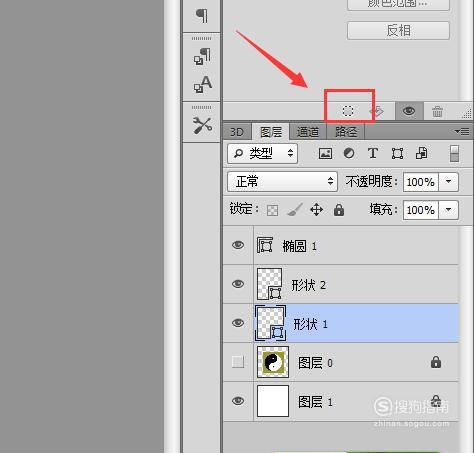Image resolution: width=474 pixels, height=453 pixels.
Task: Filter layers by pixel layers icon
Action: 325,153
